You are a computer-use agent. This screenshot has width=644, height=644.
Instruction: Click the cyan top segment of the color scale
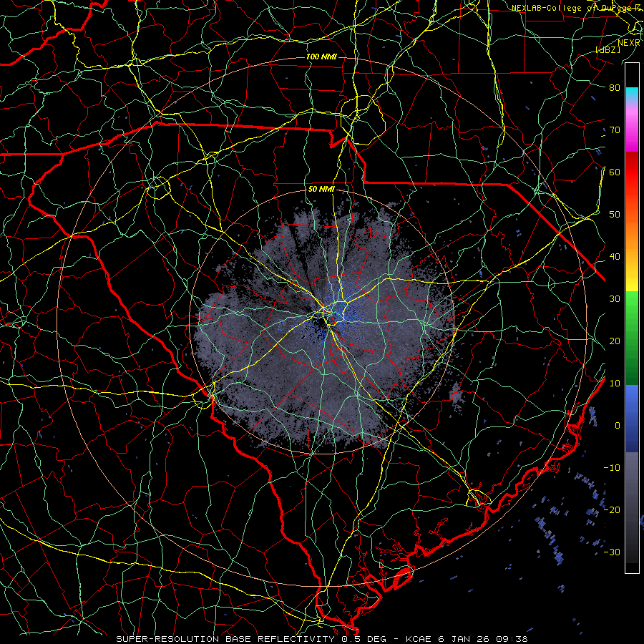coord(632,94)
